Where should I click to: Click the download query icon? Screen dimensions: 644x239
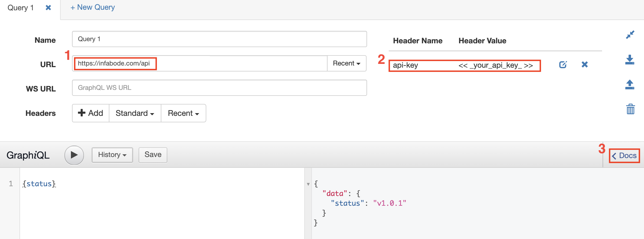click(630, 60)
